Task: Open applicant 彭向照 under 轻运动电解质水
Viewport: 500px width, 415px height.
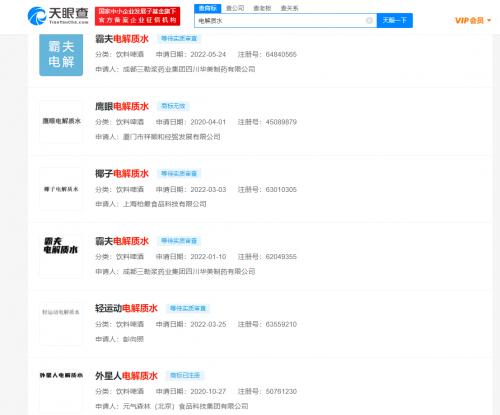Action: [133, 339]
